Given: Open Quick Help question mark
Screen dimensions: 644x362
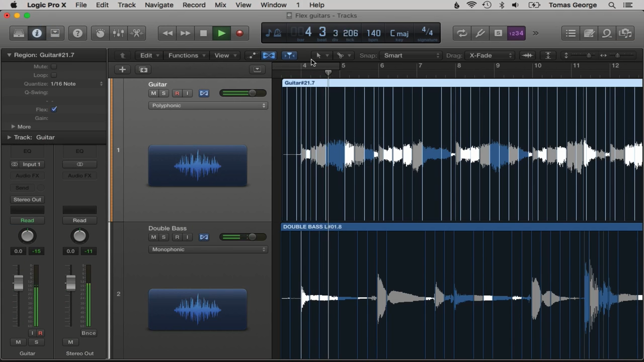Looking at the screenshot, I should [77, 33].
